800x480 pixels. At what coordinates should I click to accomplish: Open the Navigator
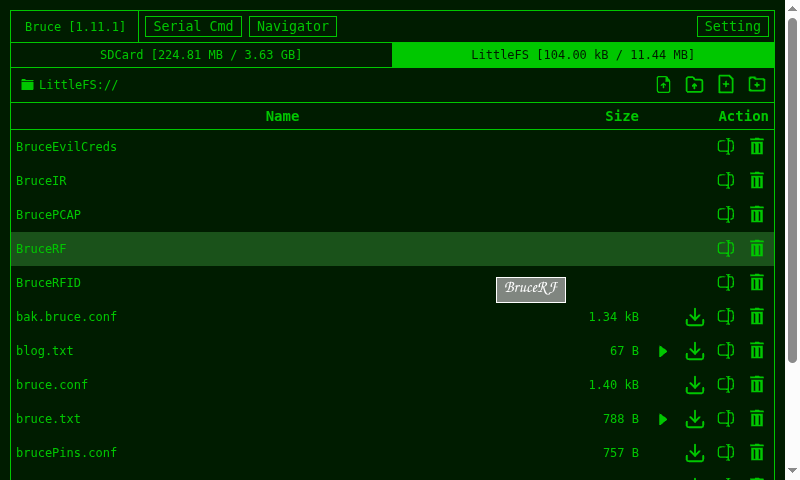click(293, 27)
